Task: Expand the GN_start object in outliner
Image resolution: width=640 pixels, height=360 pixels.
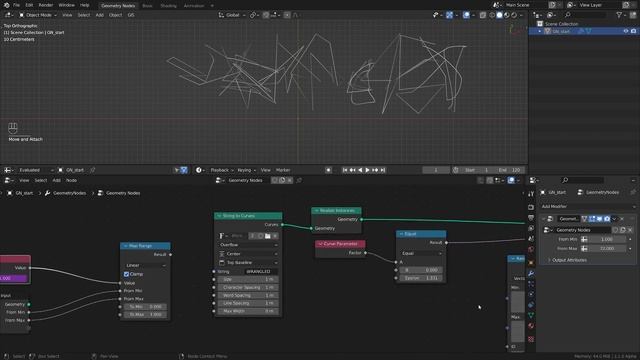Action: pos(540,31)
